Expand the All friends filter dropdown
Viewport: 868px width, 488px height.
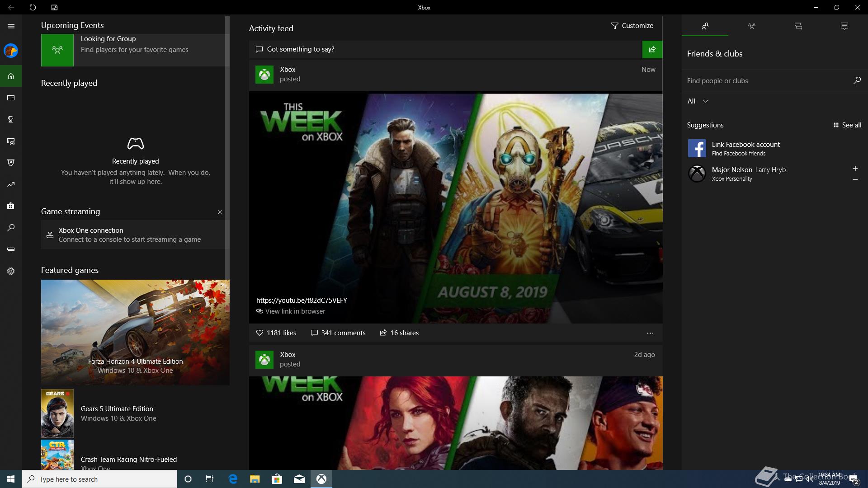(698, 101)
